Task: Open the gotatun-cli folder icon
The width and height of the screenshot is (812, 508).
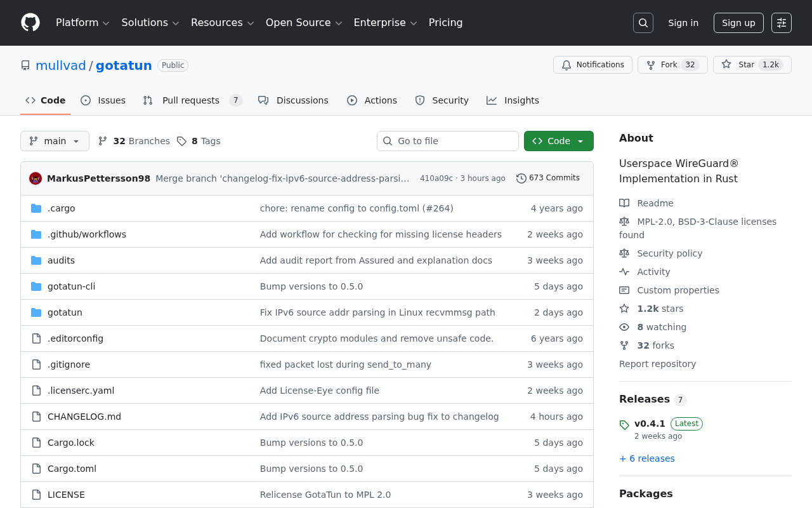Action: [36, 286]
